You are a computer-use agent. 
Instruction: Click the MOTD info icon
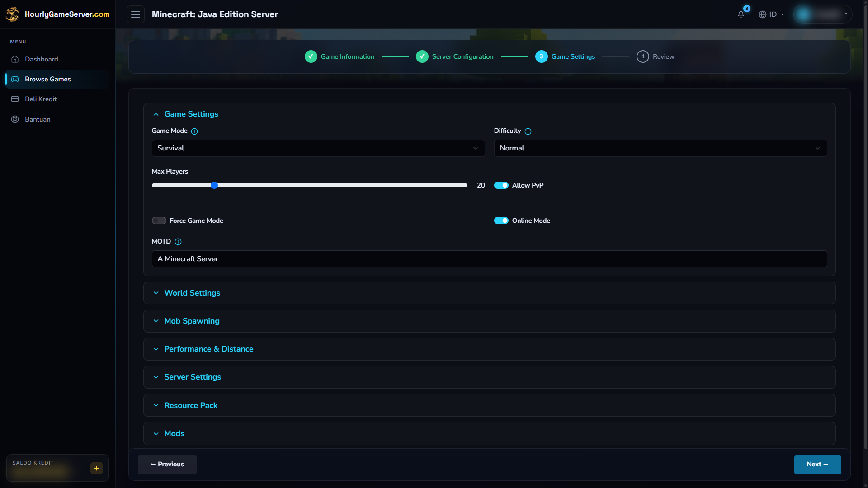[178, 242]
